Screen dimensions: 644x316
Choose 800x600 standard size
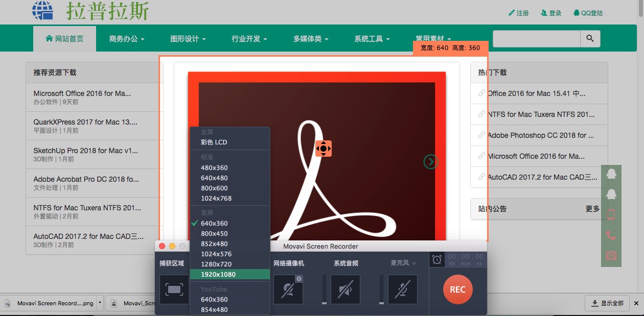[x=230, y=188]
